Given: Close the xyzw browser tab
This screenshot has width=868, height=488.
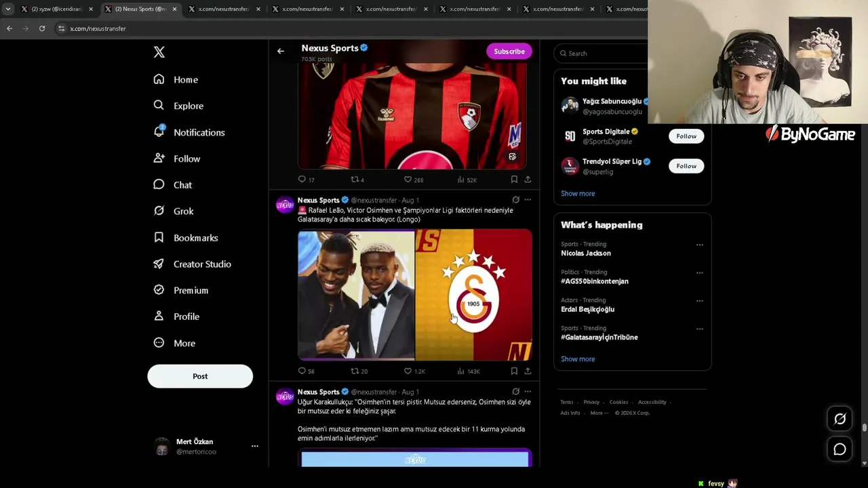Looking at the screenshot, I should coord(91,9).
